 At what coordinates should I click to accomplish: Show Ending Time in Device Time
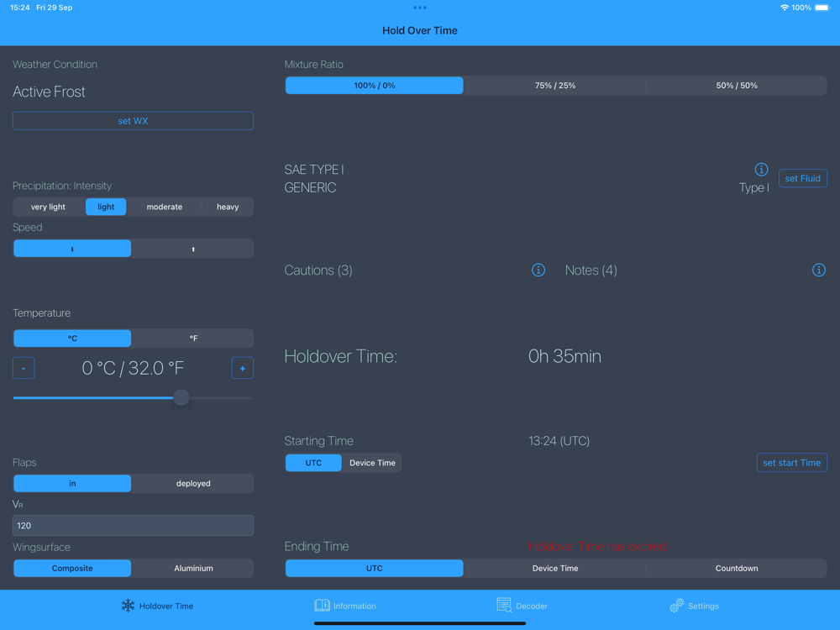(555, 569)
